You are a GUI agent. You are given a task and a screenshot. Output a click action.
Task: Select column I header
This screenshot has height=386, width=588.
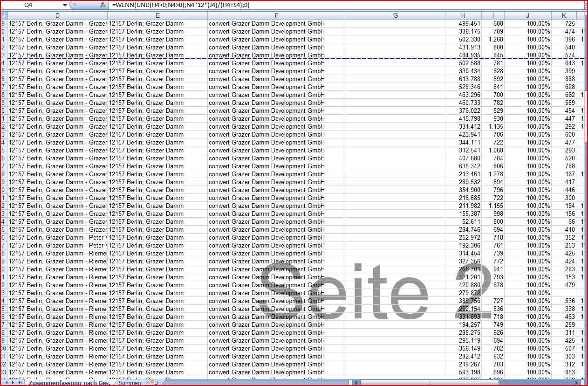point(493,15)
